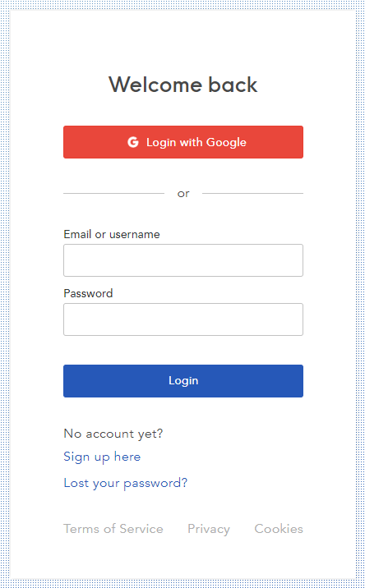View the Privacy policy link
This screenshot has width=365, height=588.
[209, 529]
